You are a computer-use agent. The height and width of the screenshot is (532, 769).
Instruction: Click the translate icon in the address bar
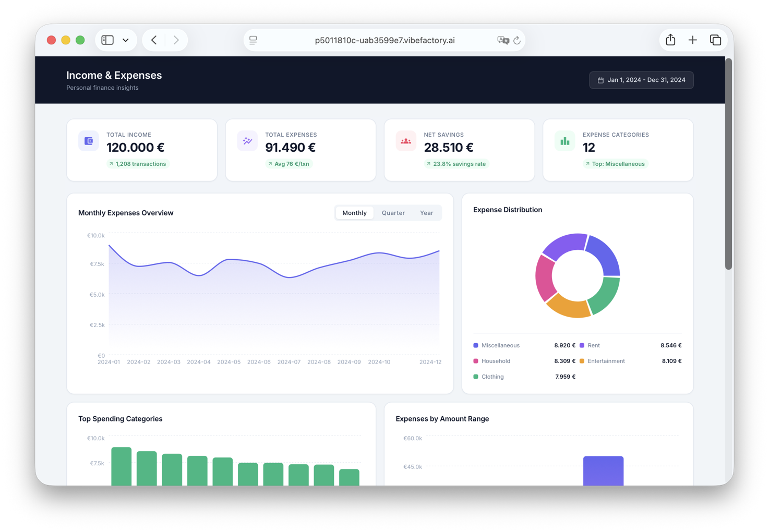pos(502,40)
